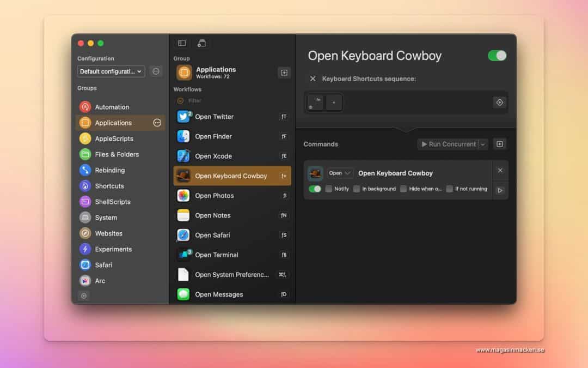Open the Applications group ellipsis options
Image resolution: width=588 pixels, height=368 pixels.
pyautogui.click(x=157, y=123)
